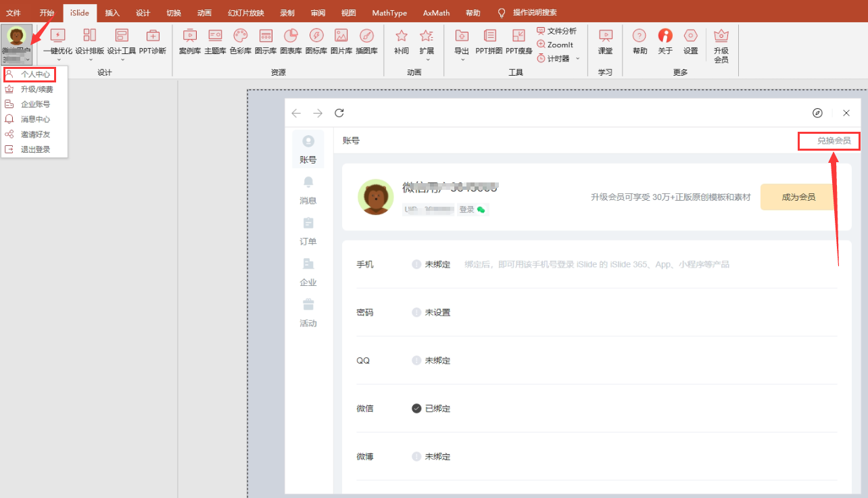Switch to the 幻灯片放映 ribbon tab
The image size is (868, 498).
tap(245, 13)
